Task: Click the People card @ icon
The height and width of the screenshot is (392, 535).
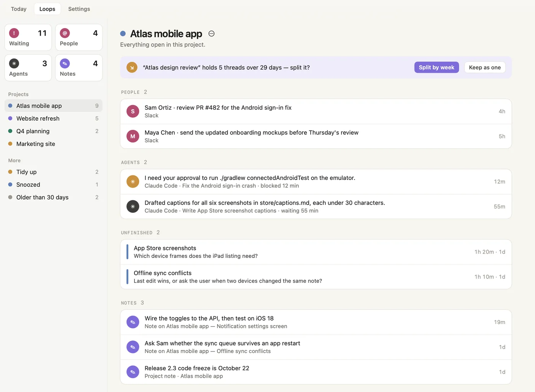Action: pos(65,33)
